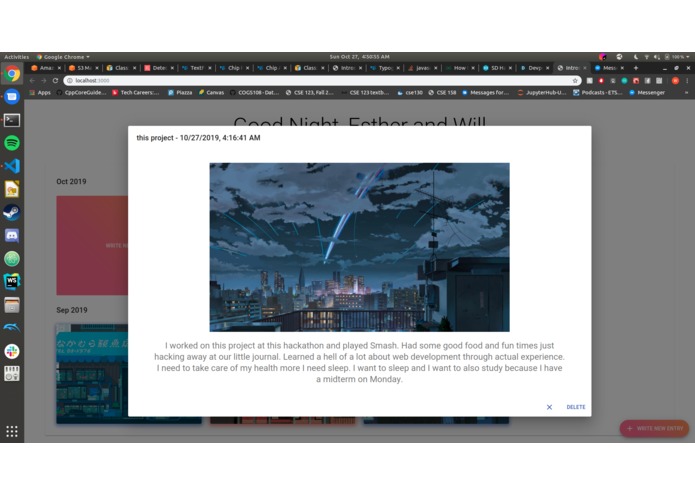Open the cse130 bookmark
Viewport: 695px width, 494px height.
pos(410,93)
